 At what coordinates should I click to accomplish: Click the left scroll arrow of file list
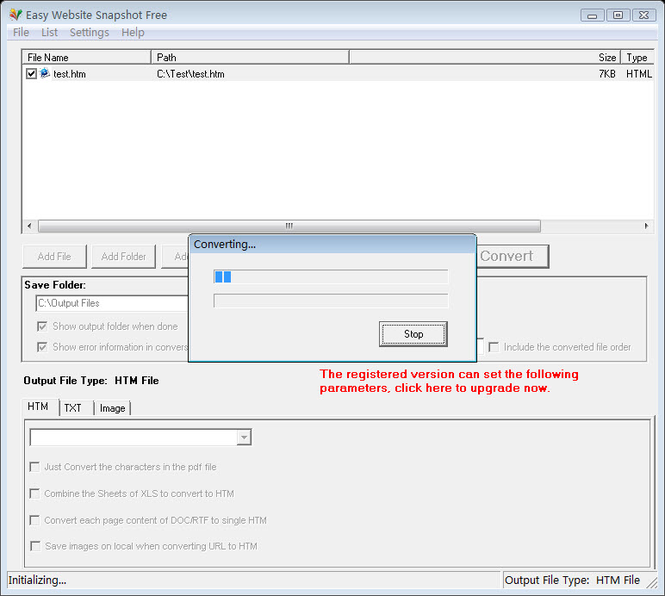[29, 226]
